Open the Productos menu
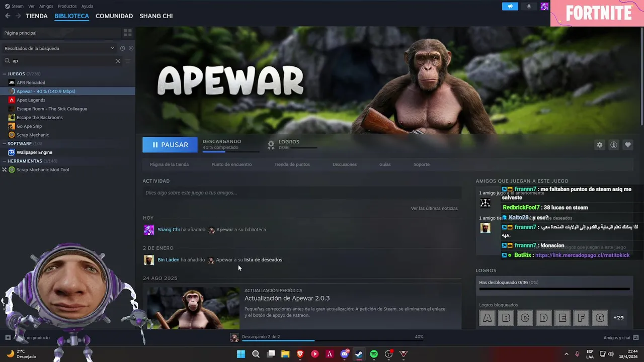 pyautogui.click(x=67, y=7)
